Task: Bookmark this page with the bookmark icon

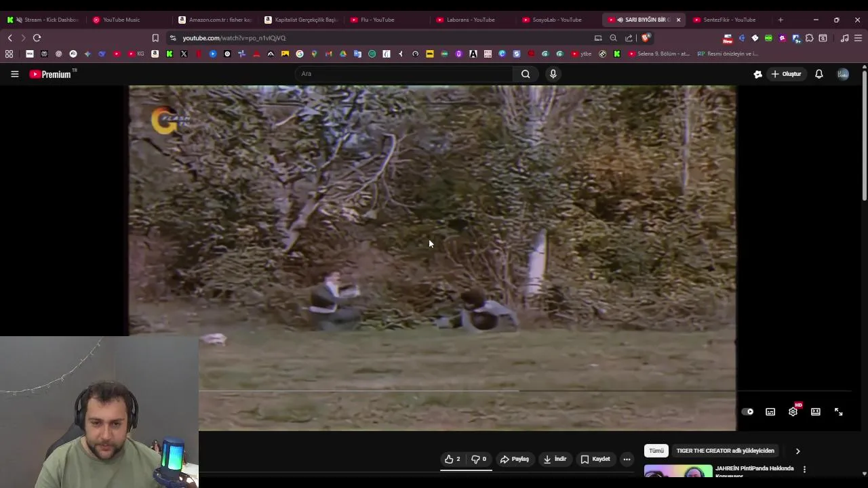Action: pos(155,38)
